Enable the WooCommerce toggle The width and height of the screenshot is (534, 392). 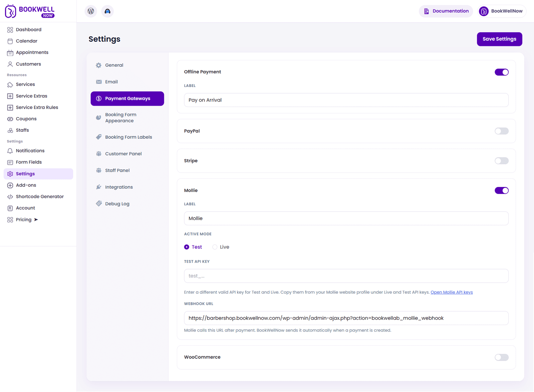pos(501,357)
